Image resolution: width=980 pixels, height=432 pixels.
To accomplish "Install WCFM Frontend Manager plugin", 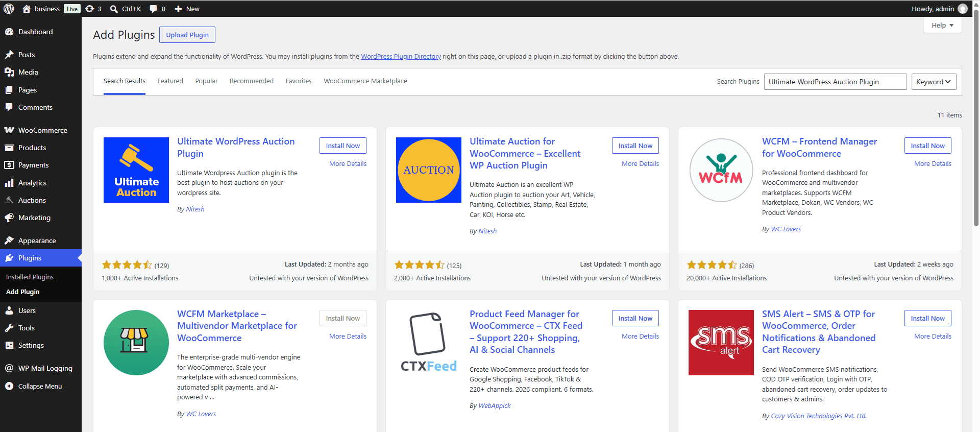I will [928, 146].
